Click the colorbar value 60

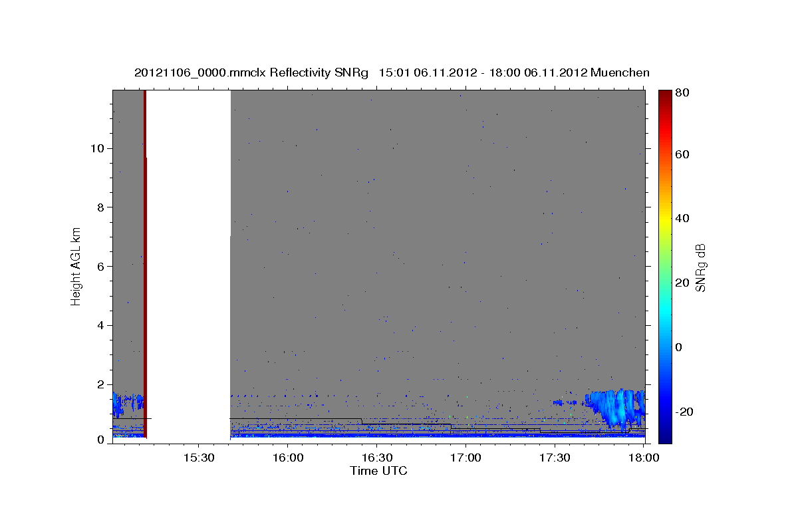[x=682, y=154]
